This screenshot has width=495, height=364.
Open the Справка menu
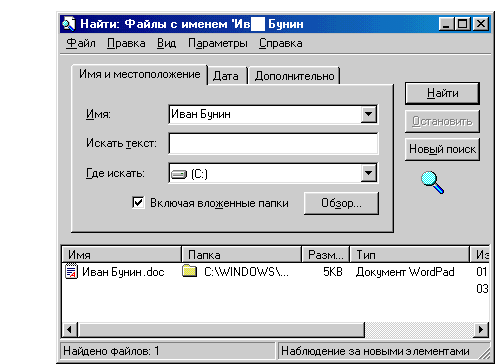click(x=281, y=43)
